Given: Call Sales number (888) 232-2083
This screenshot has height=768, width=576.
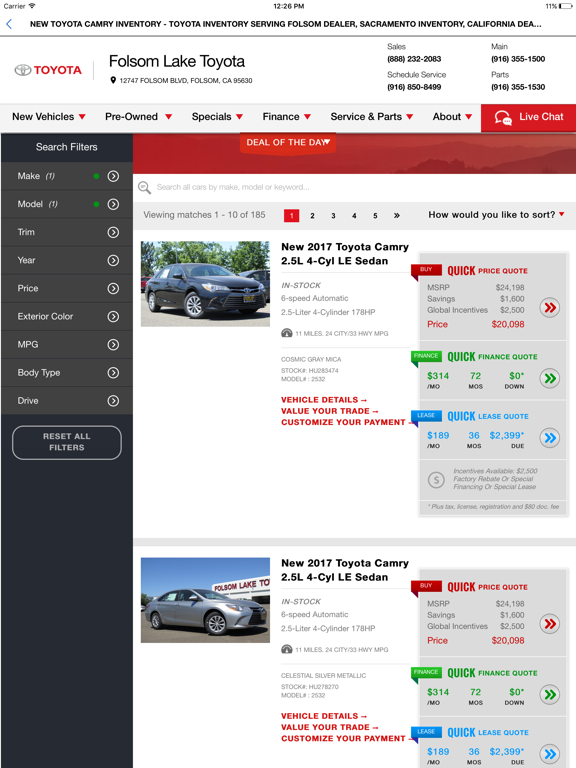Looking at the screenshot, I should pyautogui.click(x=414, y=59).
